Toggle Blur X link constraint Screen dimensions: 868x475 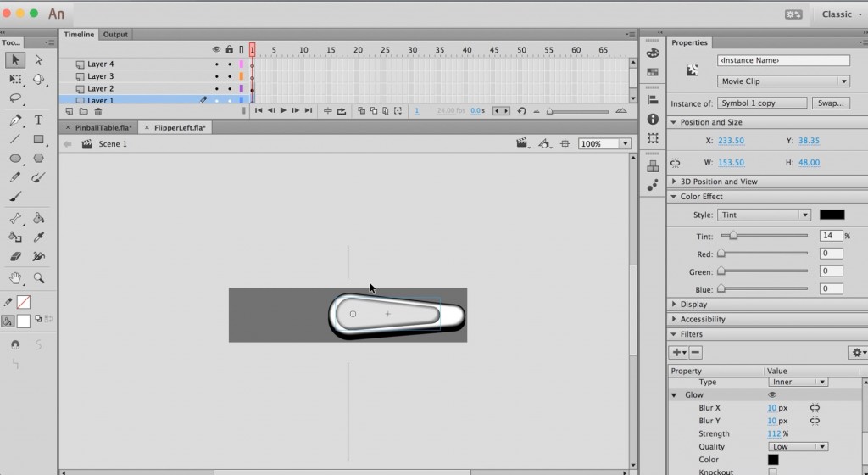point(815,408)
